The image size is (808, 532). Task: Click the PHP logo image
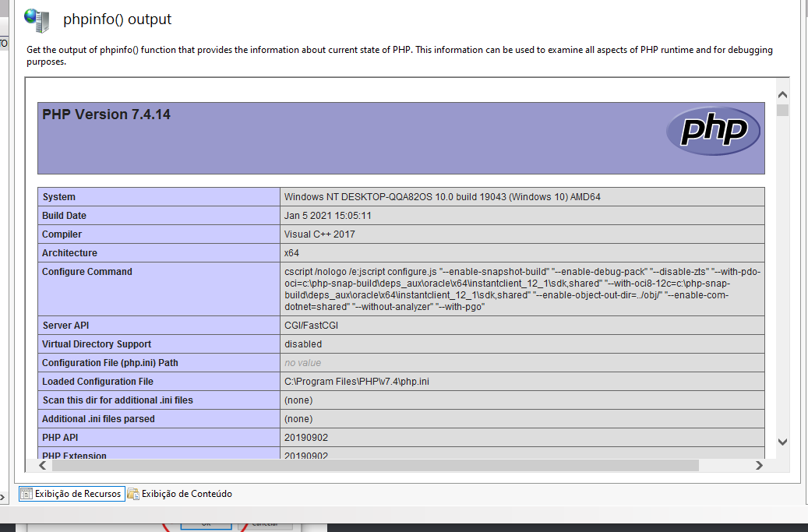click(712, 131)
